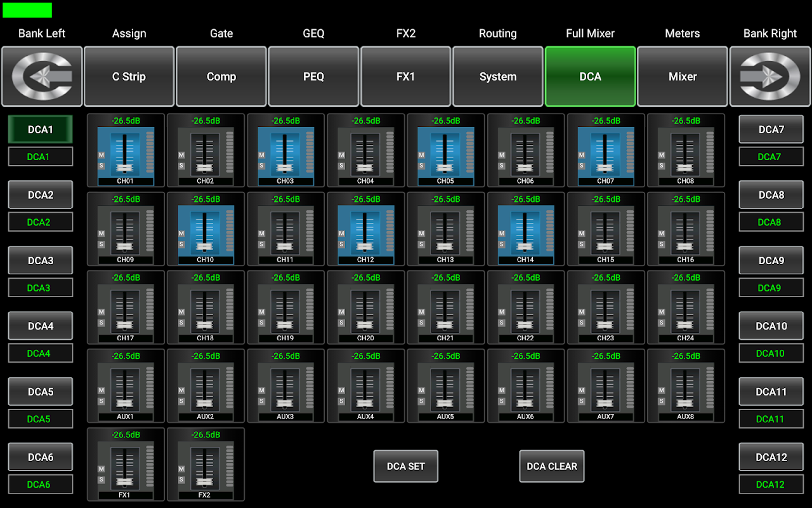812x508 pixels.
Task: Mute channel CH16 using M
Action: [662, 234]
